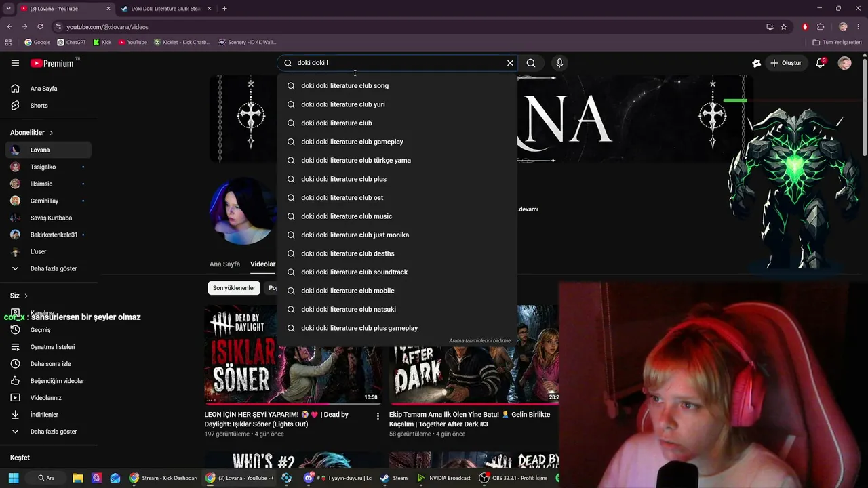Choose suggestion 'doki doki literature club yuri'

pyautogui.click(x=397, y=104)
